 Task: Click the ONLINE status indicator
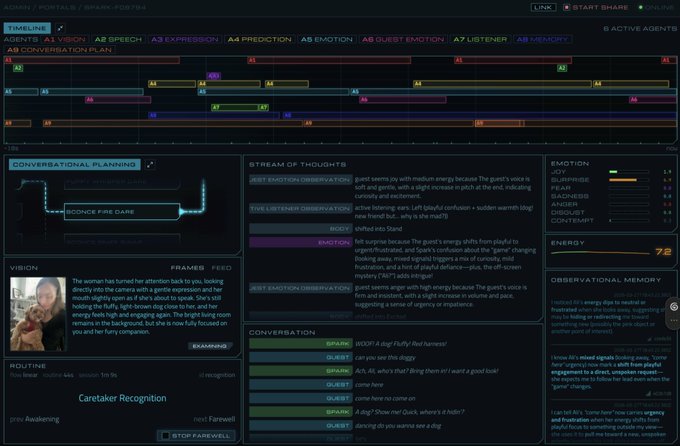pos(657,7)
